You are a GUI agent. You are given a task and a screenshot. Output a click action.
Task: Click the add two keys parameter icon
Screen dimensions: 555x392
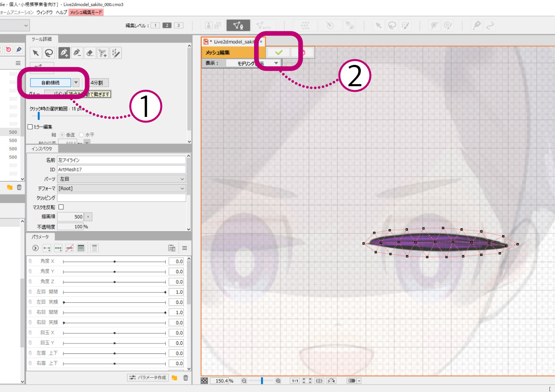(47, 248)
